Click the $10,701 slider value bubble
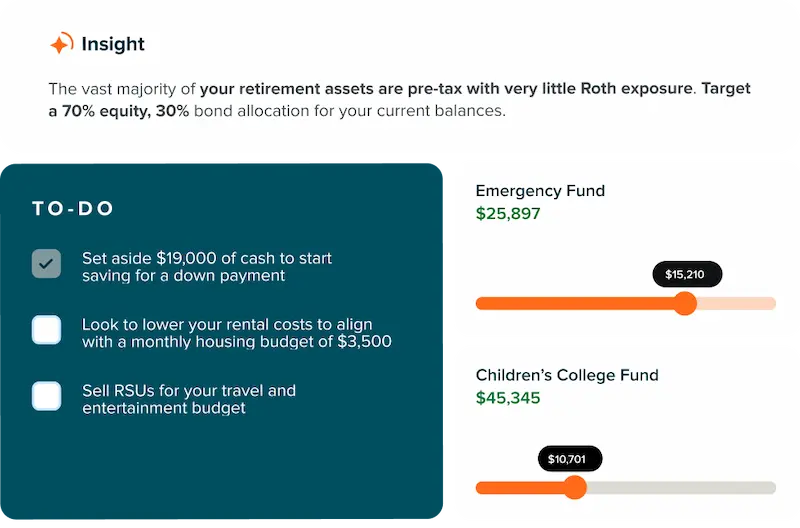 coord(570,460)
